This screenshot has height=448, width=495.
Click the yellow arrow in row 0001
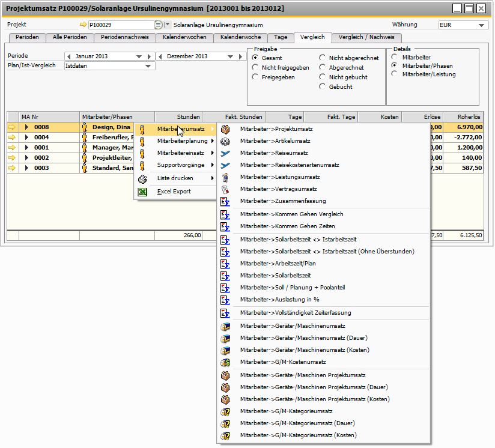click(12, 147)
